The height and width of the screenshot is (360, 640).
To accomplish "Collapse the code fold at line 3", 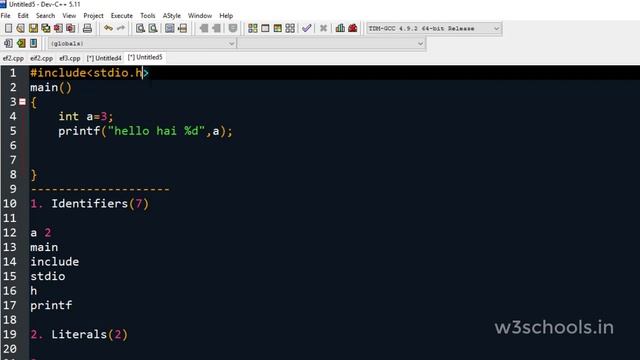I will [x=22, y=102].
